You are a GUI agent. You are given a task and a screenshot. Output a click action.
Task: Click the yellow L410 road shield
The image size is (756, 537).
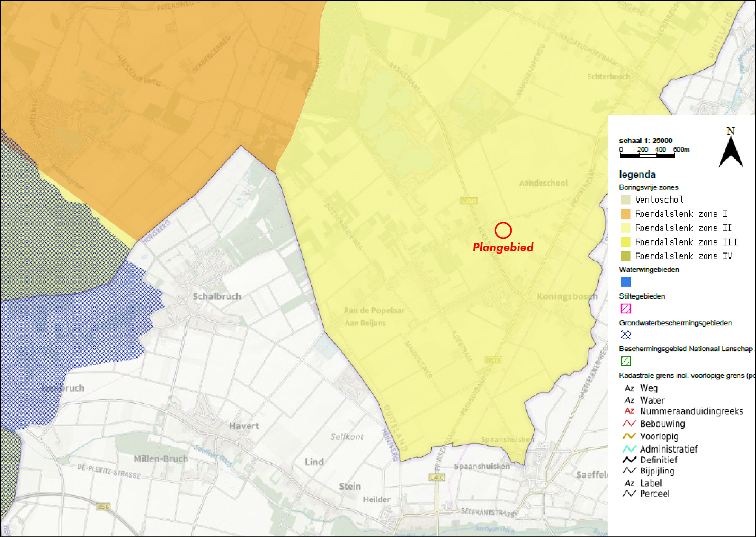coord(437,477)
